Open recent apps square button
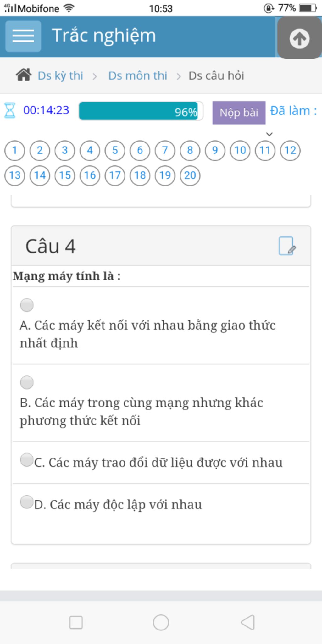The height and width of the screenshot is (644, 322). (76, 622)
